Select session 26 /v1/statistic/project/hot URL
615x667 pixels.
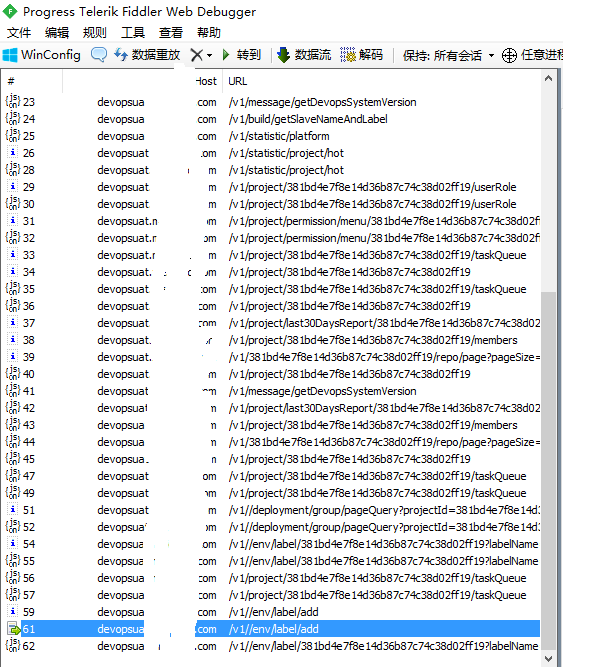coord(286,153)
